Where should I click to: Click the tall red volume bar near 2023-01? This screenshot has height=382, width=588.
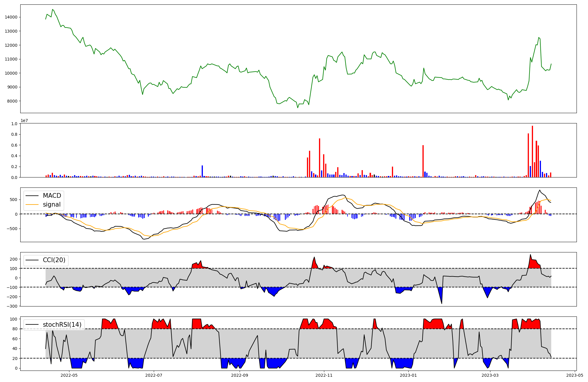[x=423, y=161]
